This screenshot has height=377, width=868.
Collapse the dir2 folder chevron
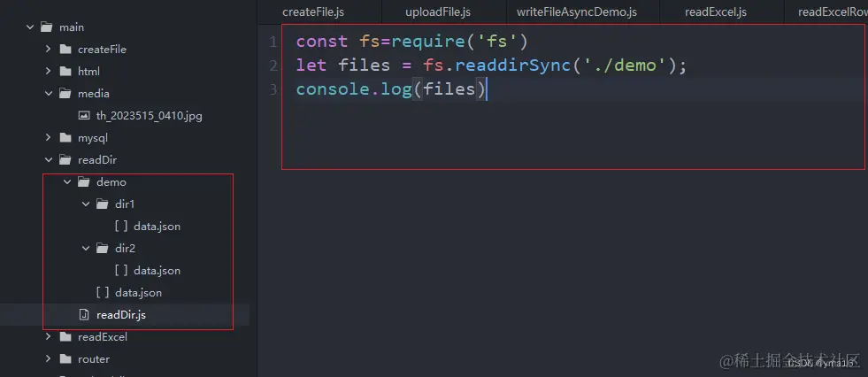tap(86, 249)
